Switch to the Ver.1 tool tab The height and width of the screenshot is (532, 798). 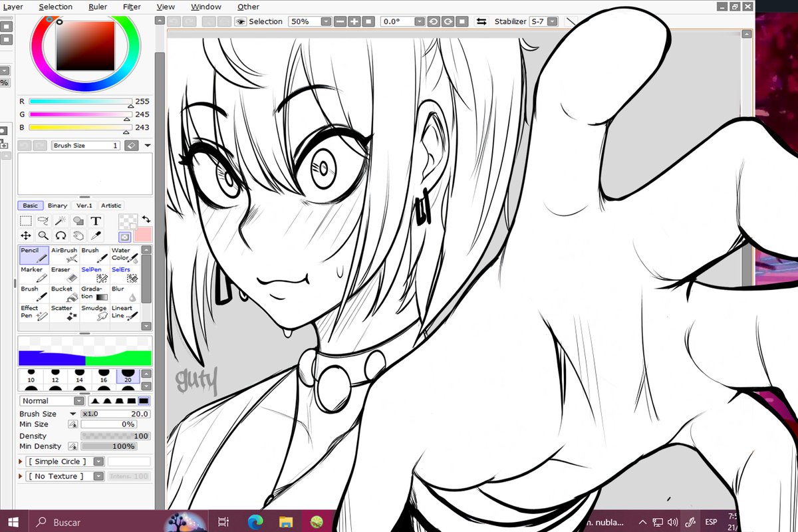point(84,205)
